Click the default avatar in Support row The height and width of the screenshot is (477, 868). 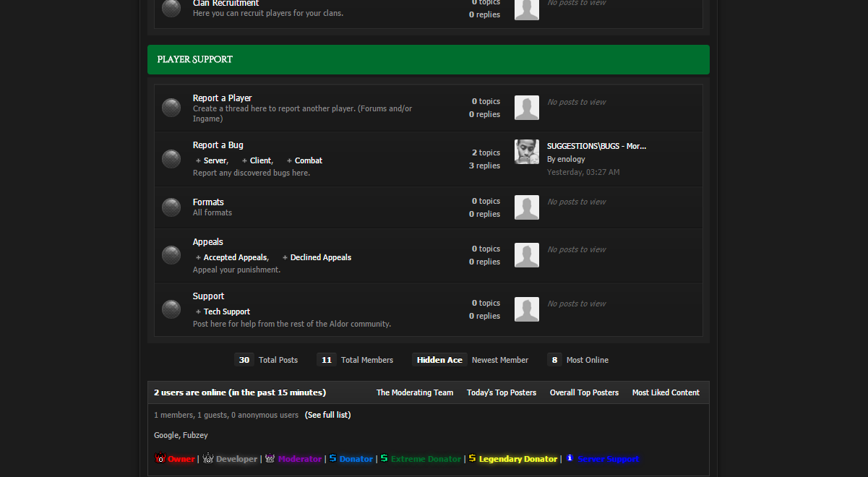527,309
